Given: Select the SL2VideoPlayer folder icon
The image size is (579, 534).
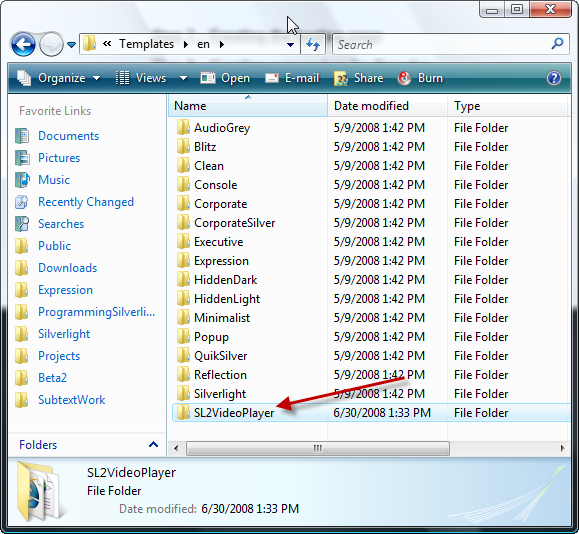Looking at the screenshot, I should 183,413.
